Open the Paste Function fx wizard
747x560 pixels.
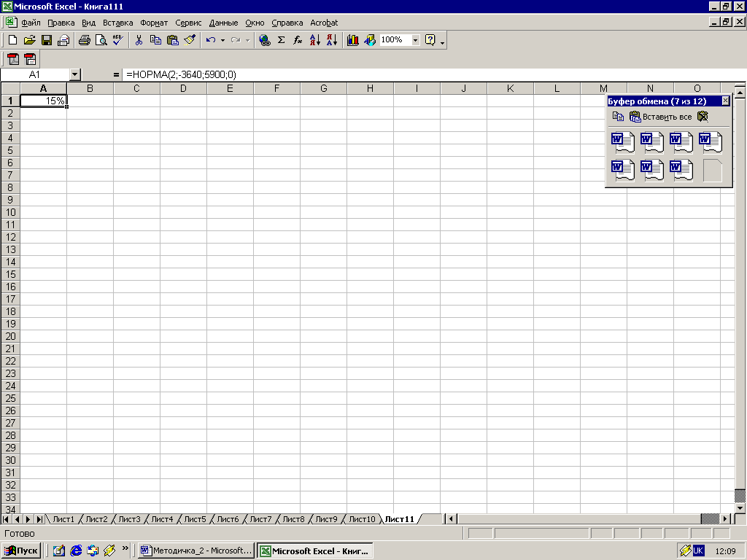298,40
